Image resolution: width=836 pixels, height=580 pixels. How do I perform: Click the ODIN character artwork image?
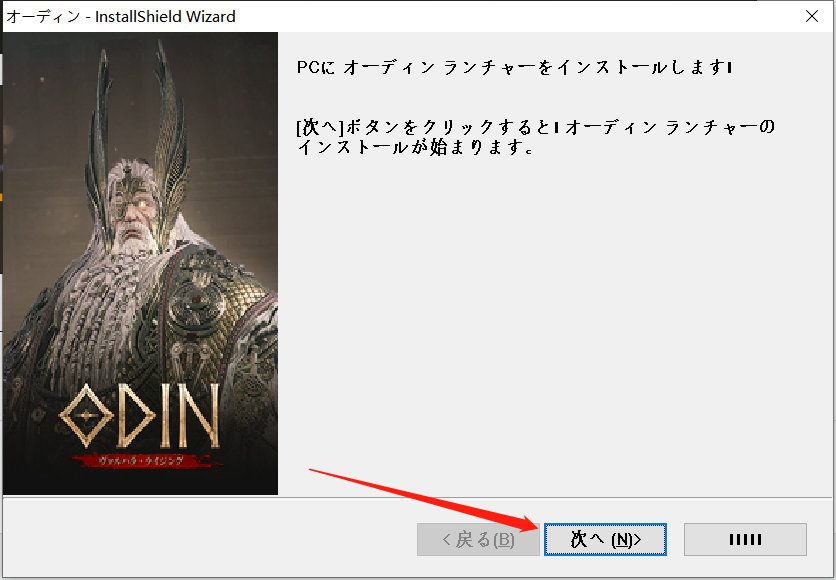pyautogui.click(x=141, y=263)
